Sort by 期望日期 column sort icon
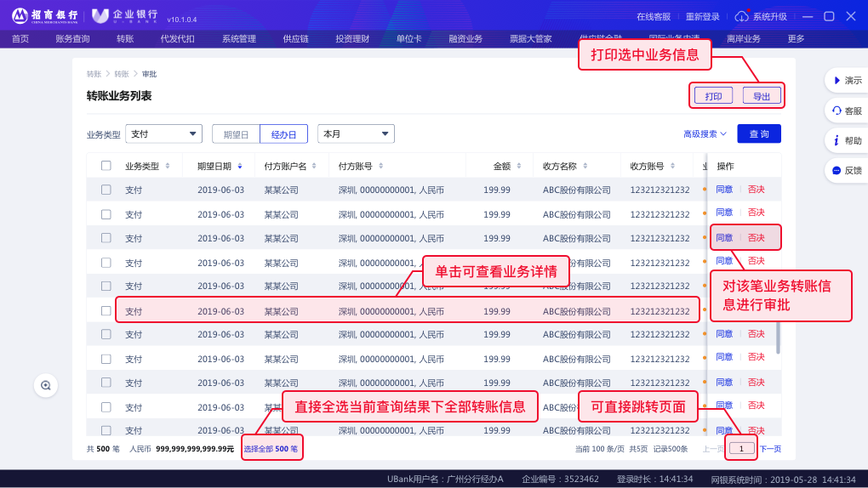 click(240, 166)
